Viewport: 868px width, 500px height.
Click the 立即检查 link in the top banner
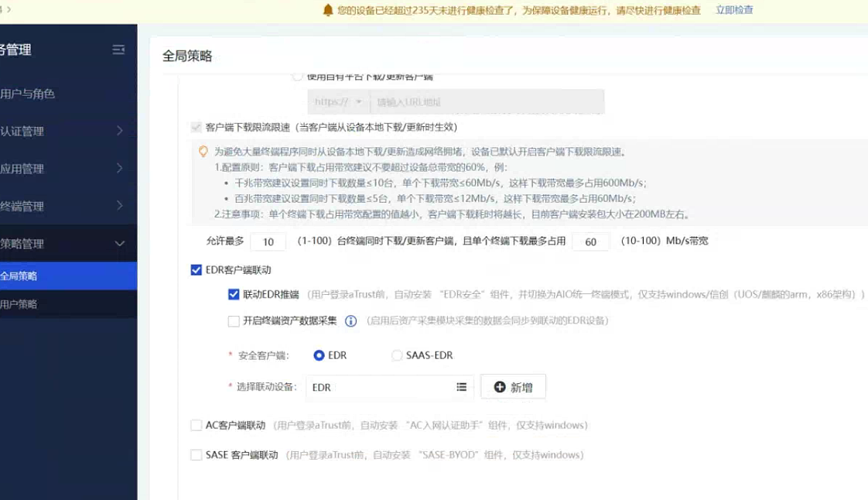(x=732, y=10)
